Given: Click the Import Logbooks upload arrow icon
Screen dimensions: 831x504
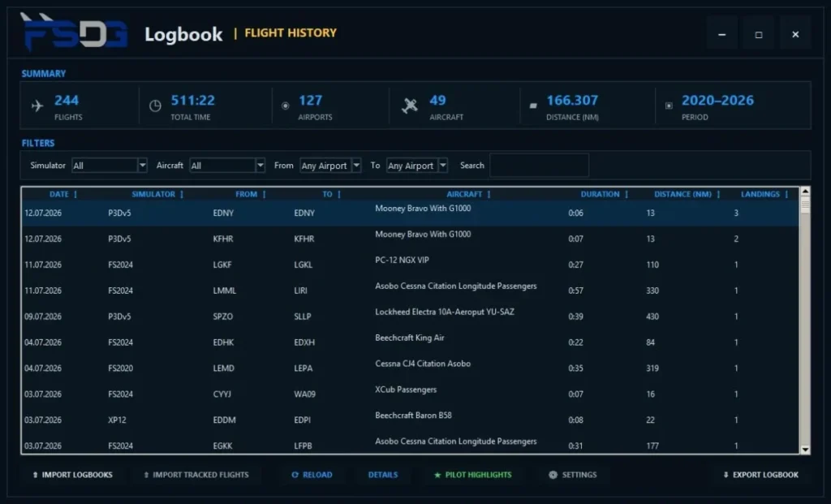Looking at the screenshot, I should [x=35, y=475].
